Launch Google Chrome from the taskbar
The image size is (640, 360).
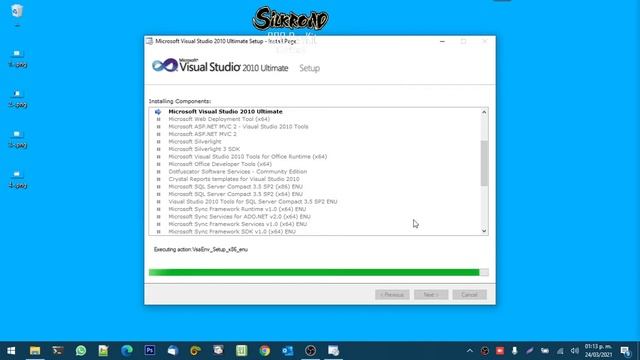click(264, 351)
